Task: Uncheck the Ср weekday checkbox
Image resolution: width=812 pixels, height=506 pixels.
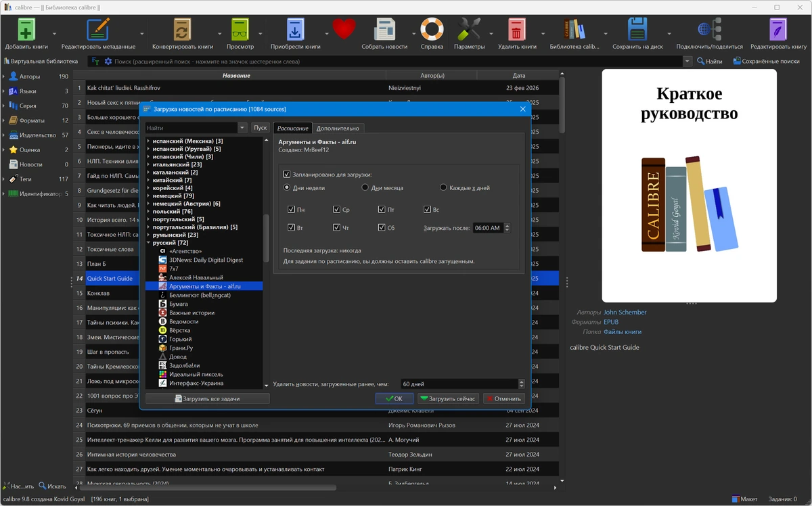Action: pos(336,210)
